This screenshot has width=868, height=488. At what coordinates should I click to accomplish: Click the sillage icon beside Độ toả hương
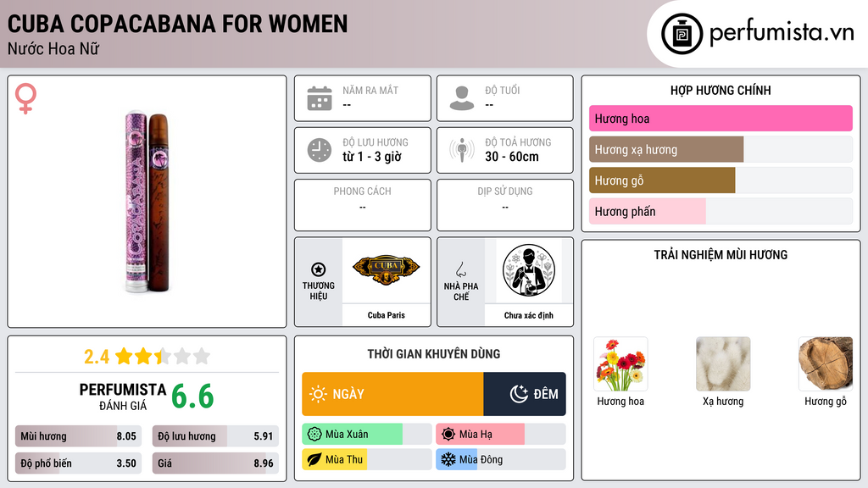[x=462, y=150]
